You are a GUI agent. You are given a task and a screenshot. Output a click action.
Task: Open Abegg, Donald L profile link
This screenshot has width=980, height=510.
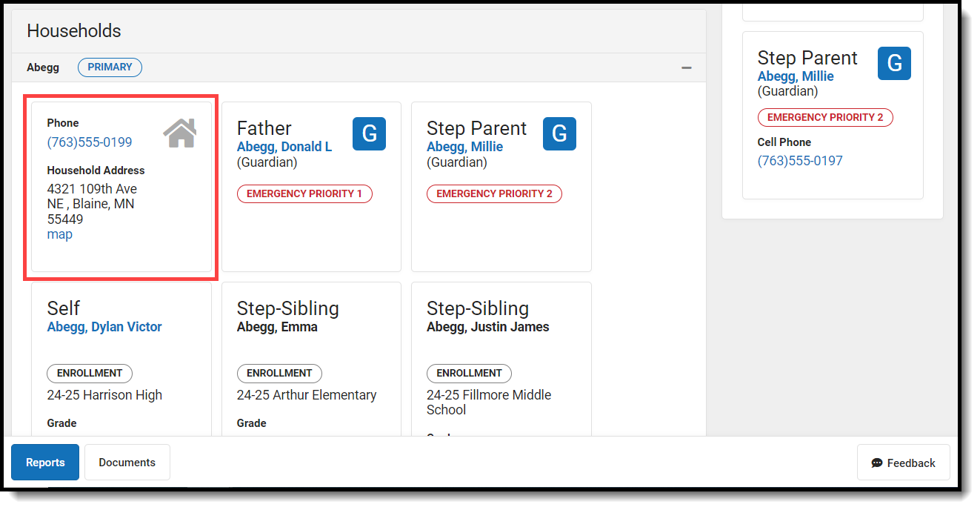(x=284, y=147)
